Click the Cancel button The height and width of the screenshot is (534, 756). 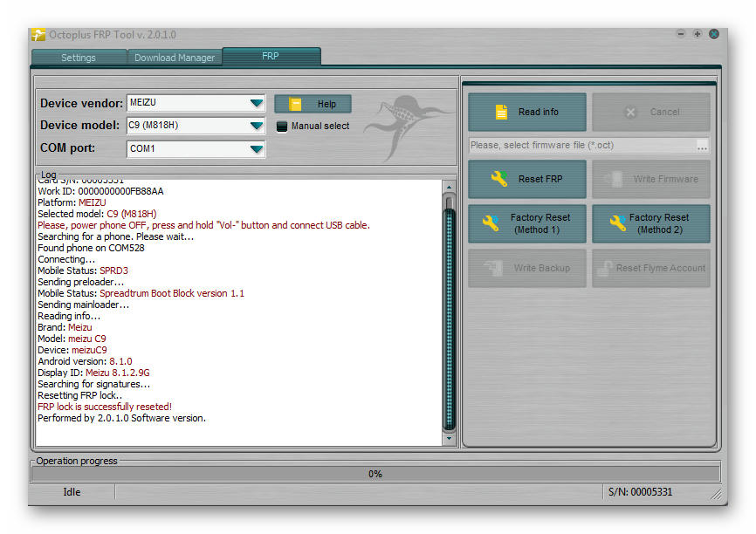[651, 112]
